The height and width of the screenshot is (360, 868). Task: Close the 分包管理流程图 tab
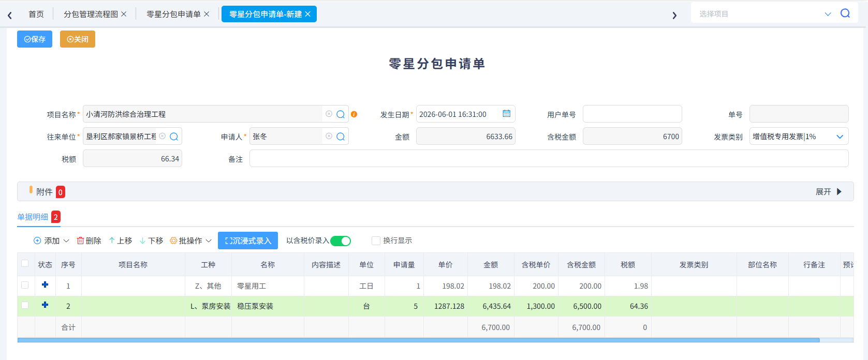click(124, 14)
